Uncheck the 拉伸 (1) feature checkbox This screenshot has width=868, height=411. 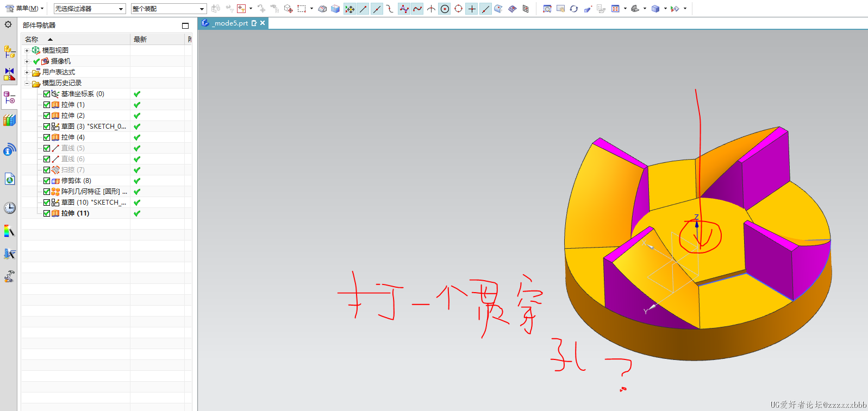coord(47,105)
